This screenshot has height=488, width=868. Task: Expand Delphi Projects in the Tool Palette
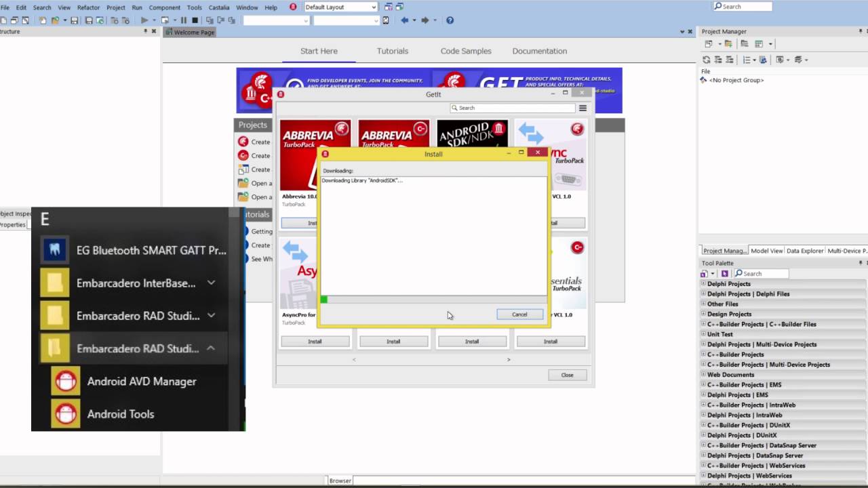coord(703,284)
